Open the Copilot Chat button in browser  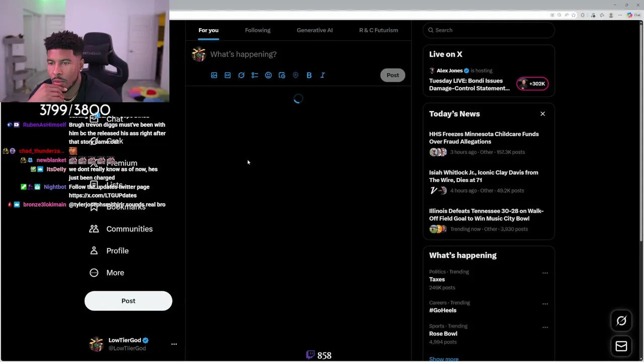pyautogui.click(x=633, y=15)
